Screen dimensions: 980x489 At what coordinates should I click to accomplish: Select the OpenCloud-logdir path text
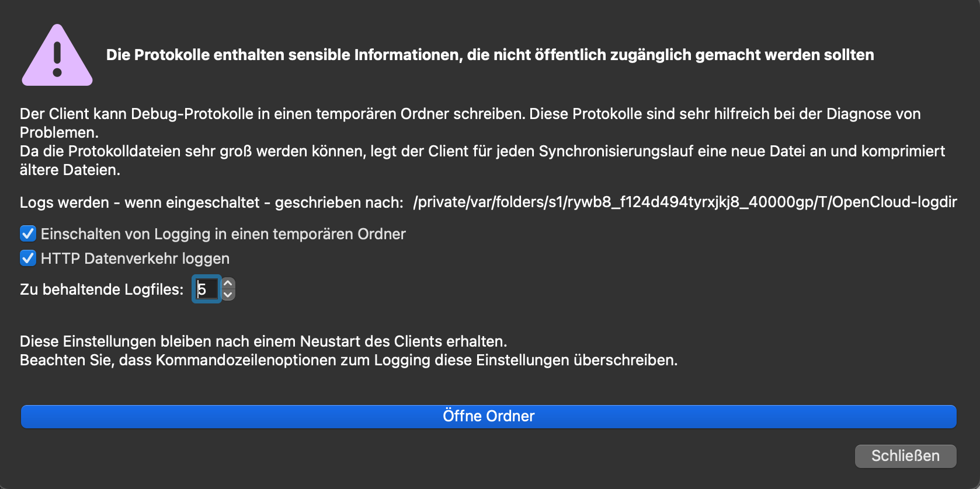[685, 202]
